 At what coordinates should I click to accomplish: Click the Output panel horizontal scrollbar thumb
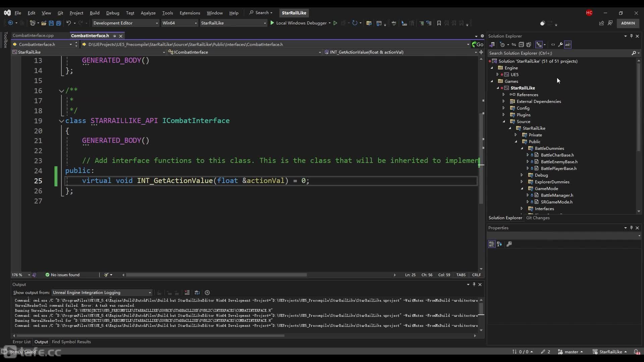tap(150, 336)
